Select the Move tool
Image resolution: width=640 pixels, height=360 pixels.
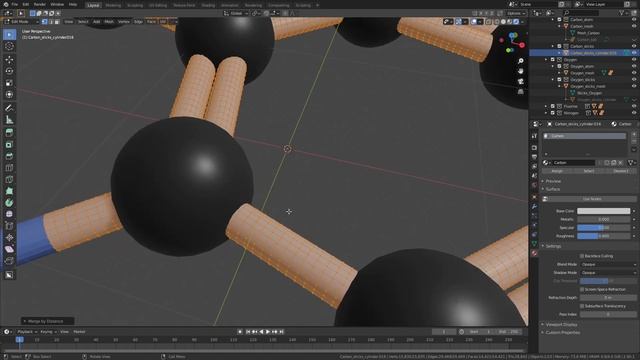coord(9,60)
